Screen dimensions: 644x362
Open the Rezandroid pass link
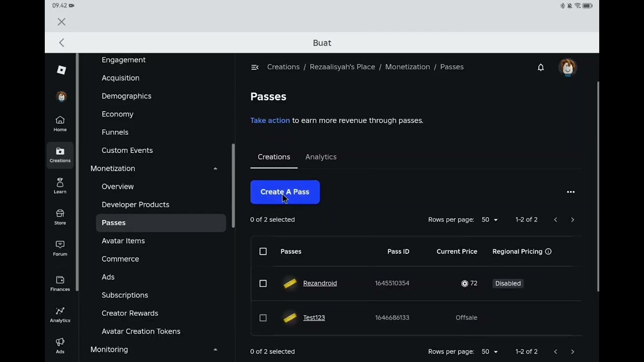(x=320, y=284)
